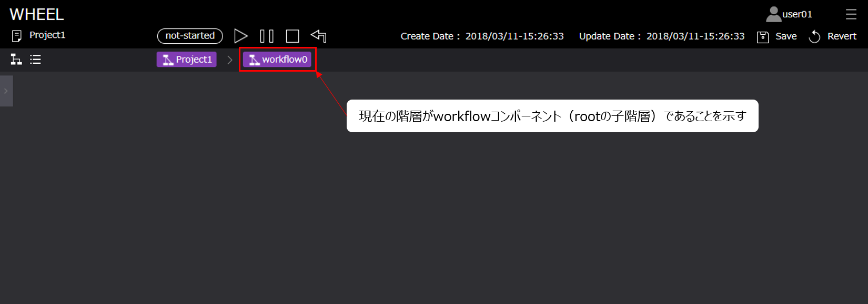Click the Create Date timestamp
Image resolution: width=868 pixels, height=304 pixels.
[514, 36]
